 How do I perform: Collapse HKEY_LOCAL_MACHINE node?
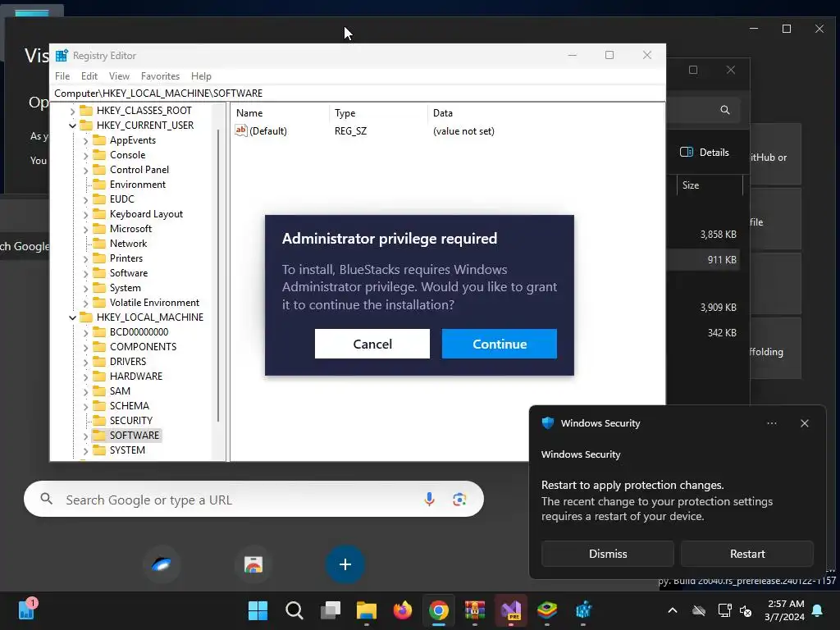point(72,317)
